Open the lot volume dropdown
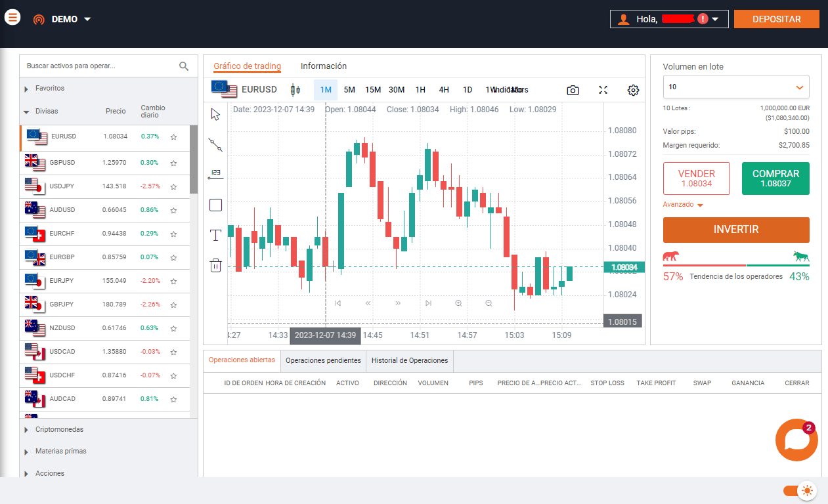The image size is (828, 504). [x=736, y=87]
